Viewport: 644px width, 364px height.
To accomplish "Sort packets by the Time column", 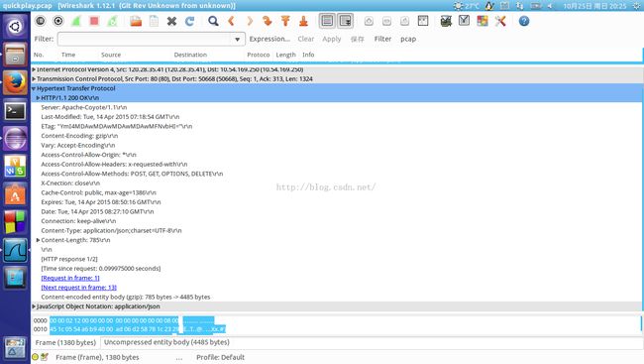I will [68, 55].
